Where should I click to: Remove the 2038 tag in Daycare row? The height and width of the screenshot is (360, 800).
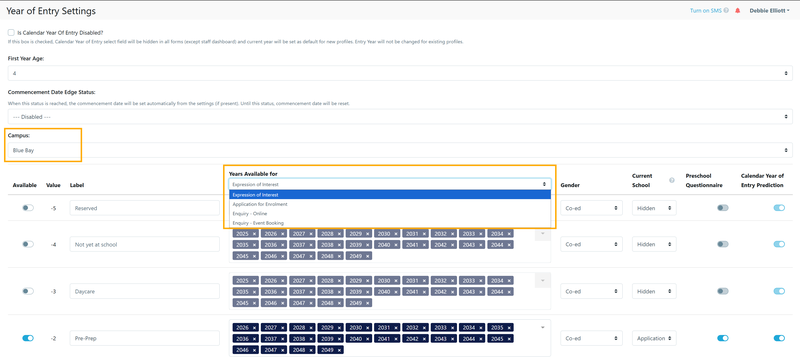pos(338,292)
